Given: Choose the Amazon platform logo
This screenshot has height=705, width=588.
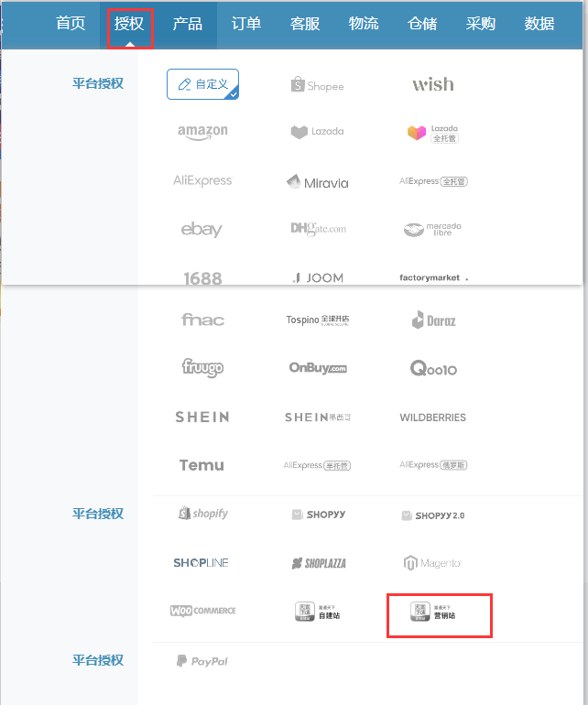Looking at the screenshot, I should point(202,132).
